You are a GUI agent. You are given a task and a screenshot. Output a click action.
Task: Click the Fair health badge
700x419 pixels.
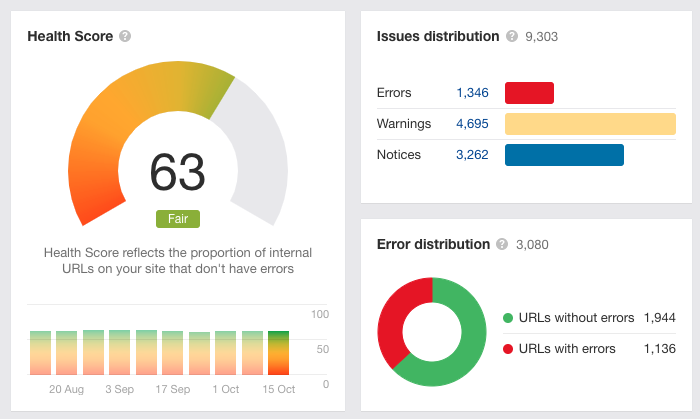[178, 219]
